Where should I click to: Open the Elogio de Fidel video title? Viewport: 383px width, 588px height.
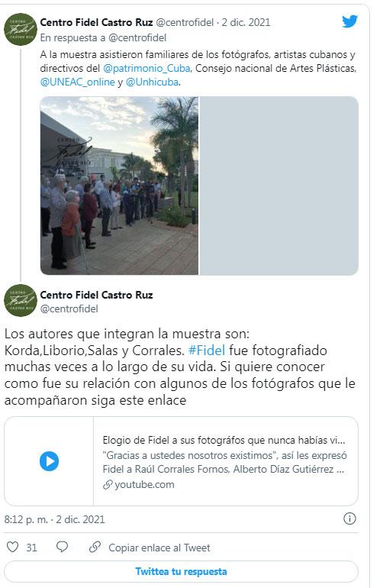tap(224, 440)
